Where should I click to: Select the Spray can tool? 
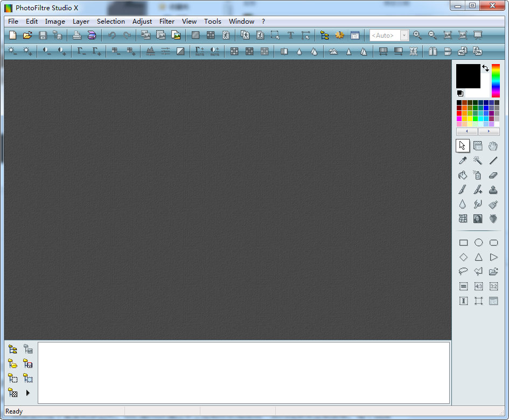click(478, 175)
